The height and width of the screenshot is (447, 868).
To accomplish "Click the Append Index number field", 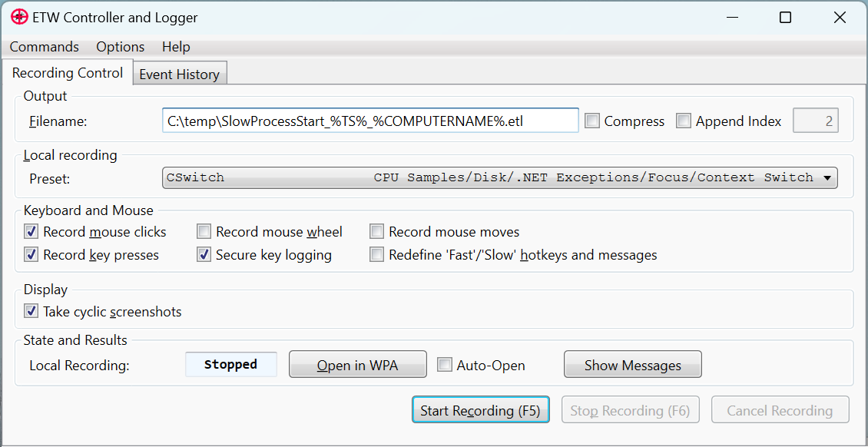I will click(815, 121).
